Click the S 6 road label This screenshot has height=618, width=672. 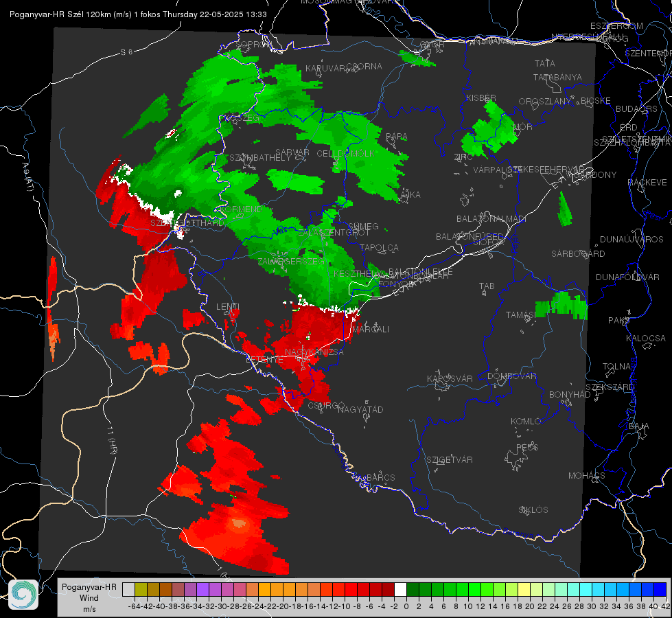pos(126,52)
